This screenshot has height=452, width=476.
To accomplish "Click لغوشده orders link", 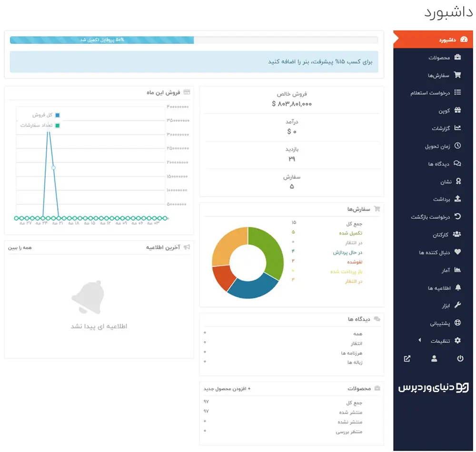I will pos(355,262).
